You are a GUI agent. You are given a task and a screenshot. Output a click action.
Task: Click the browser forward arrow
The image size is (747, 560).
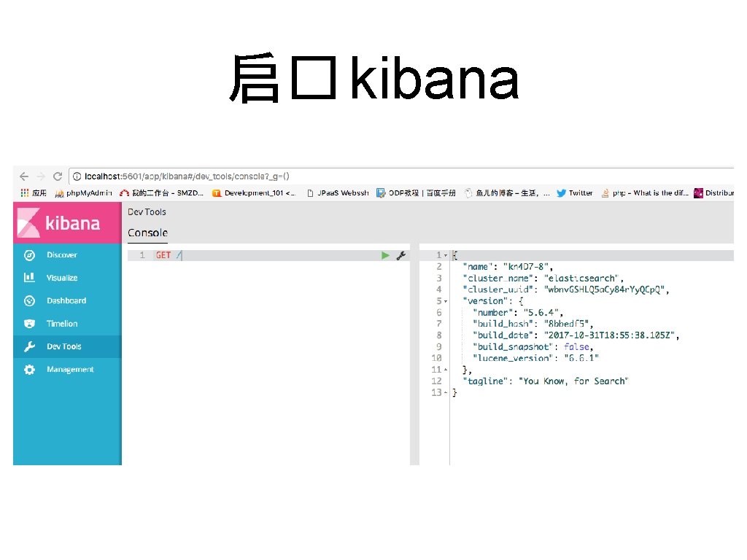coord(41,176)
